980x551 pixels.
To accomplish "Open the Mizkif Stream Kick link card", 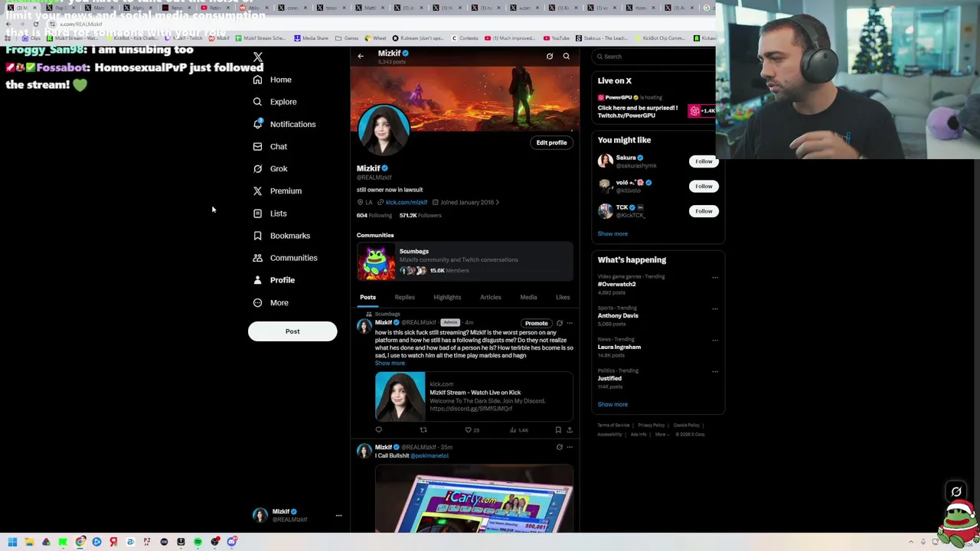I will tap(474, 396).
